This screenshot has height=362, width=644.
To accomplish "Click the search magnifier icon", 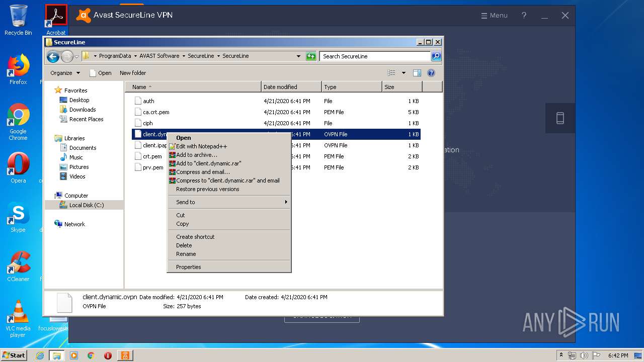I will click(436, 56).
